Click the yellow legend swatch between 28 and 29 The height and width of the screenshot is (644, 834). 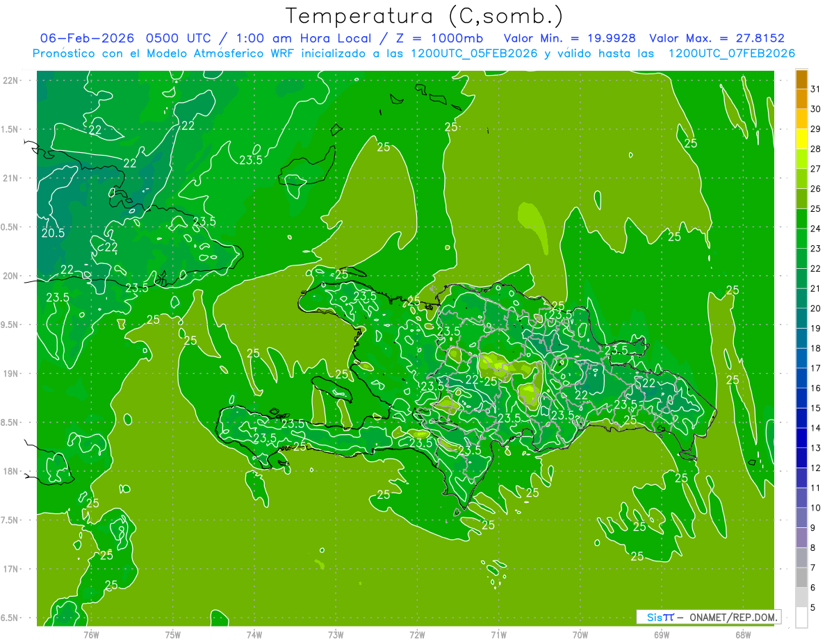(801, 139)
